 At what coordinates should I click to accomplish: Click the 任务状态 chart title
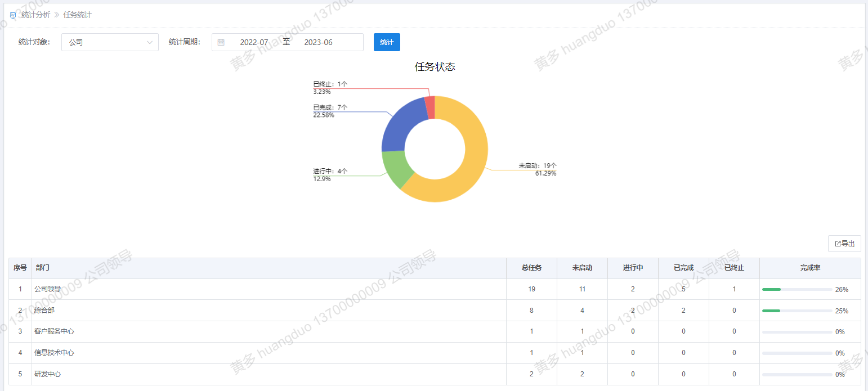pyautogui.click(x=435, y=67)
